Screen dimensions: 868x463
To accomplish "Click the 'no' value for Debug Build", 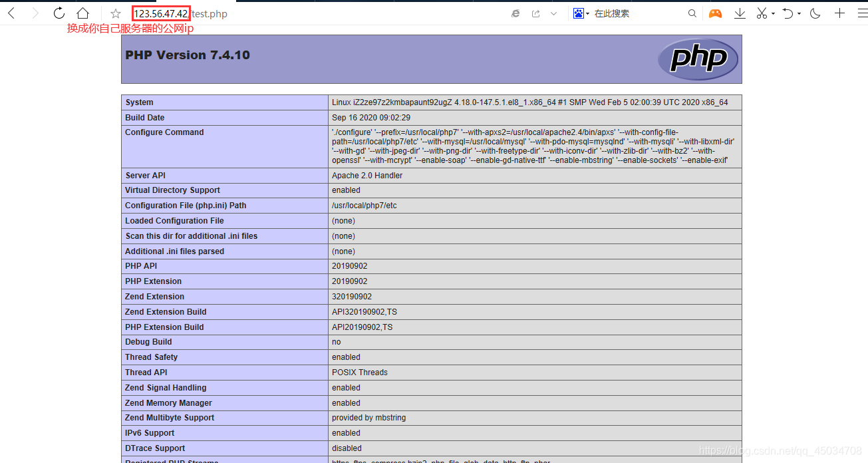I will click(337, 342).
